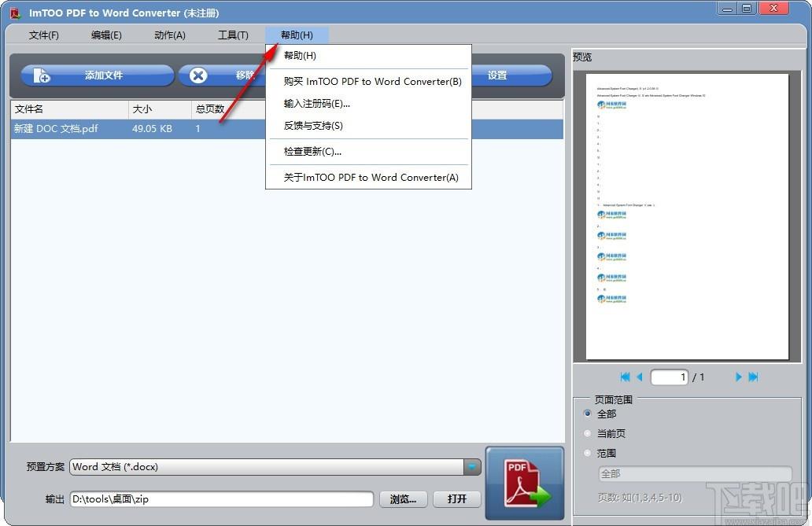This screenshot has height=526, width=812.
Task: Start conversion with the PDF arrow button
Action: (525, 484)
